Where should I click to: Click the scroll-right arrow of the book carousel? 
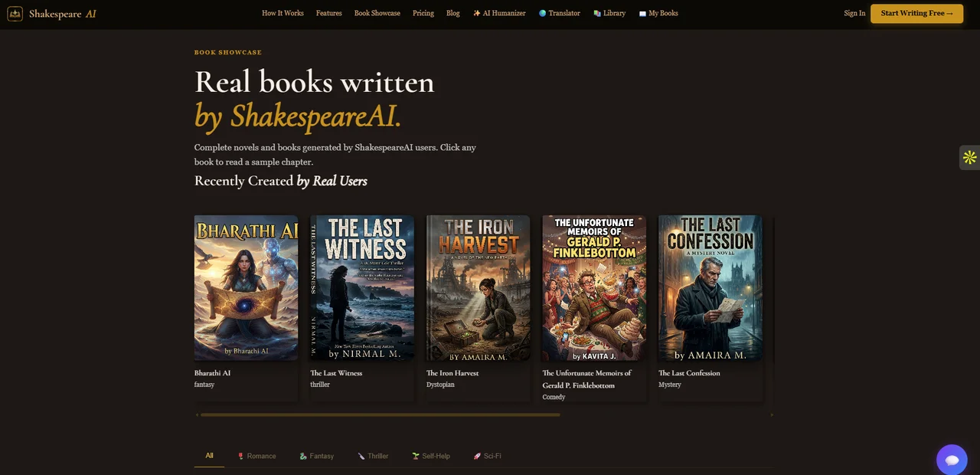click(x=772, y=414)
